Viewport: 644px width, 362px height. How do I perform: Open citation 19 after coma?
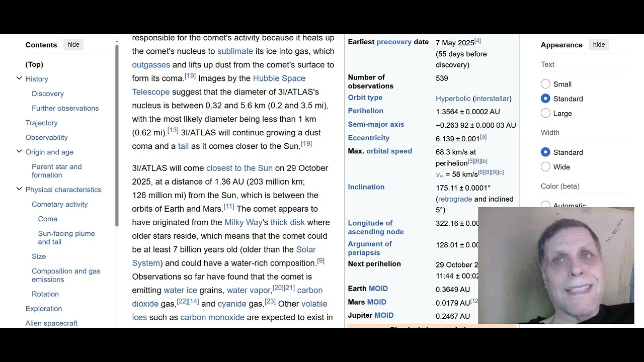click(190, 76)
